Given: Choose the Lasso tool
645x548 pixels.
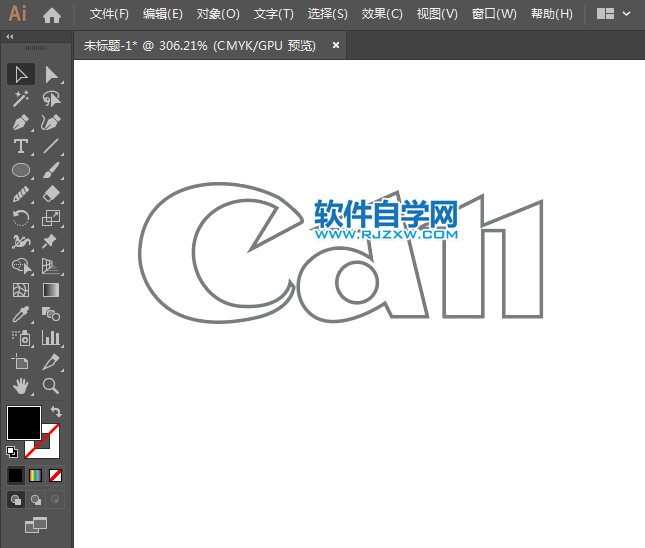Looking at the screenshot, I should (x=51, y=98).
